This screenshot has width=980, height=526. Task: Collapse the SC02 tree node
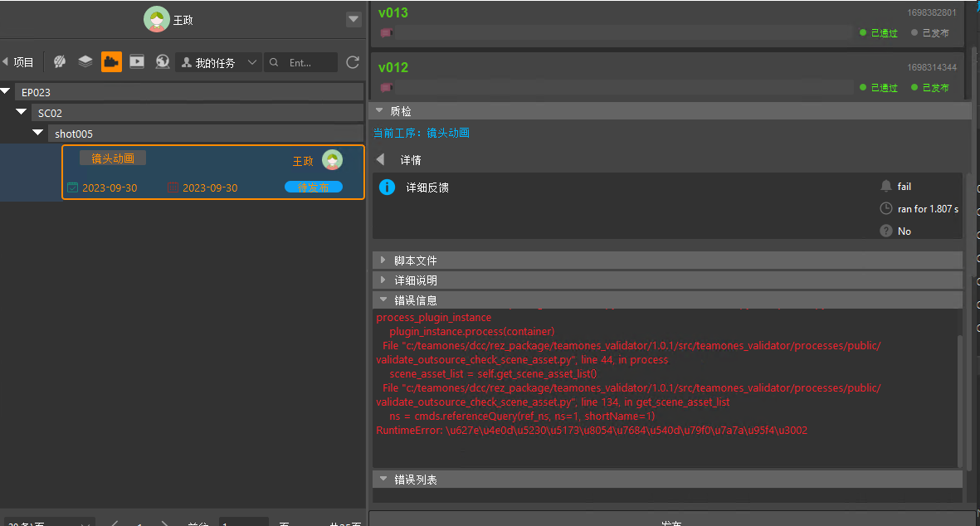(x=22, y=112)
